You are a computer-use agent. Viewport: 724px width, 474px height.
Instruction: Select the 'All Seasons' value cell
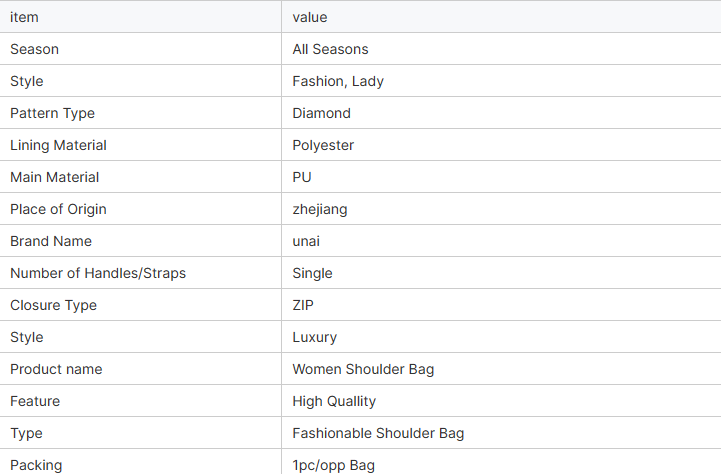tap(501, 49)
